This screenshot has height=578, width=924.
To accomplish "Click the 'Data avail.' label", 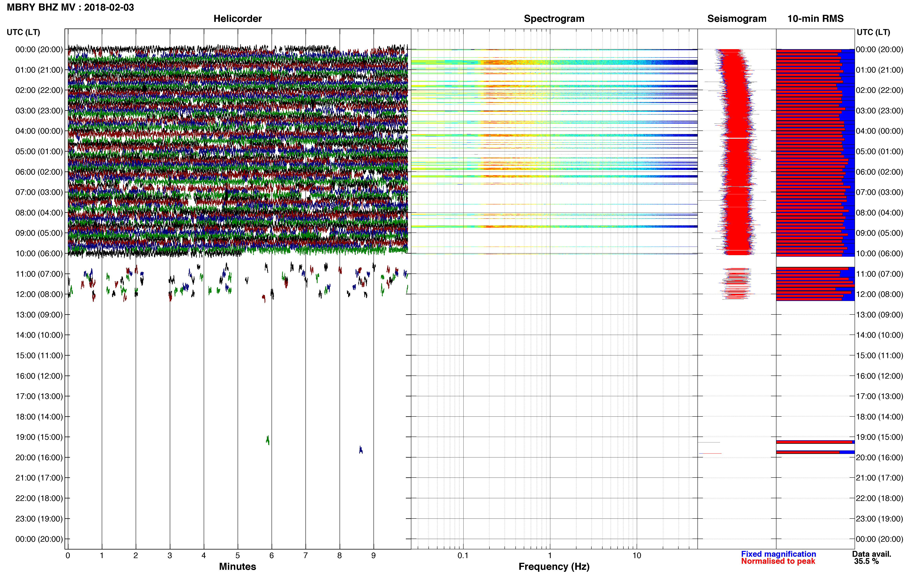I will click(x=872, y=554).
